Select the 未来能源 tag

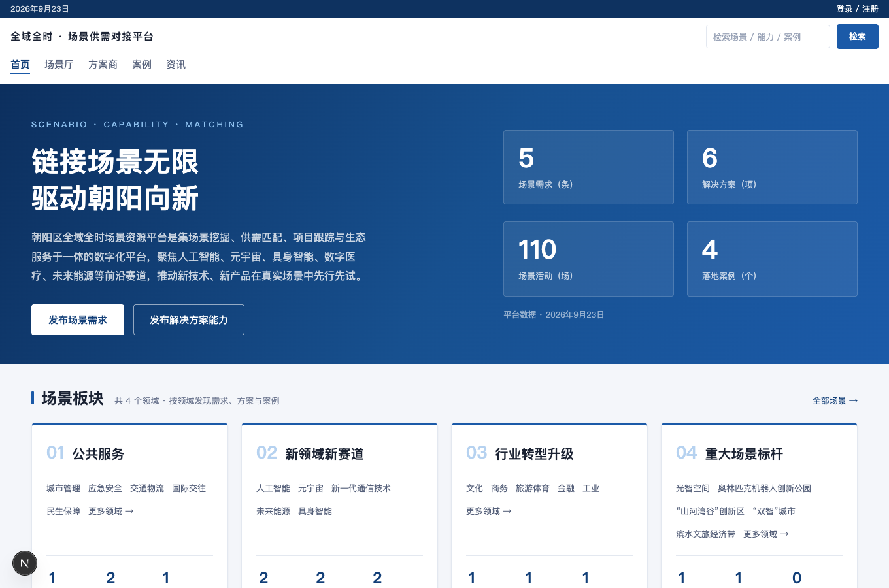273,512
